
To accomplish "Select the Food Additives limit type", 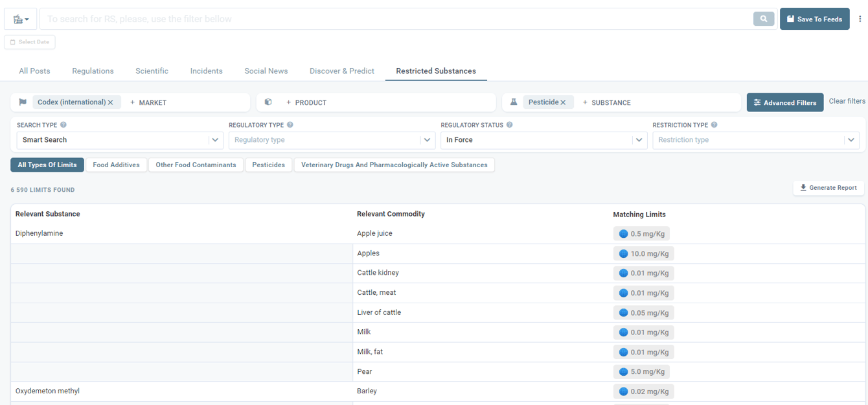I will click(x=116, y=165).
